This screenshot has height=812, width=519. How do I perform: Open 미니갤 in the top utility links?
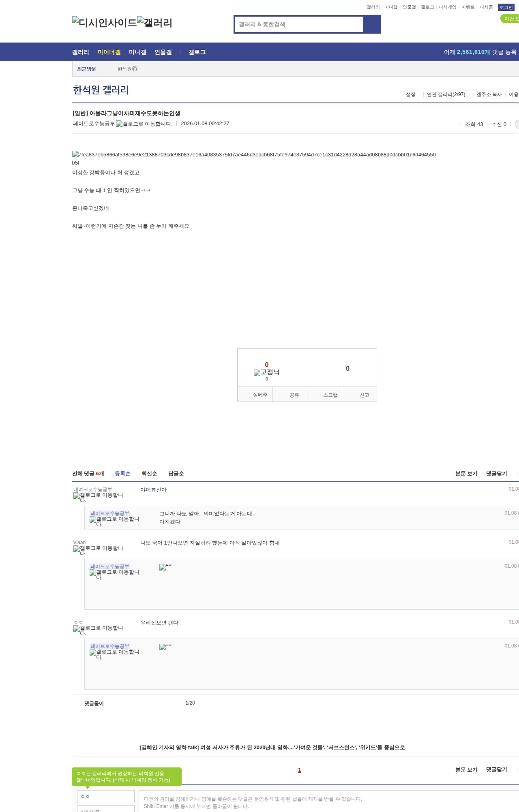click(x=391, y=7)
